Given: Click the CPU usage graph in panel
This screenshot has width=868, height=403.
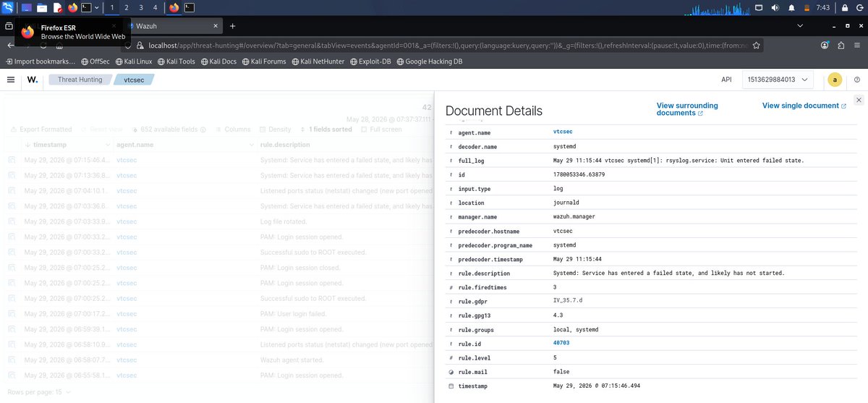Looking at the screenshot, I should click(x=718, y=8).
